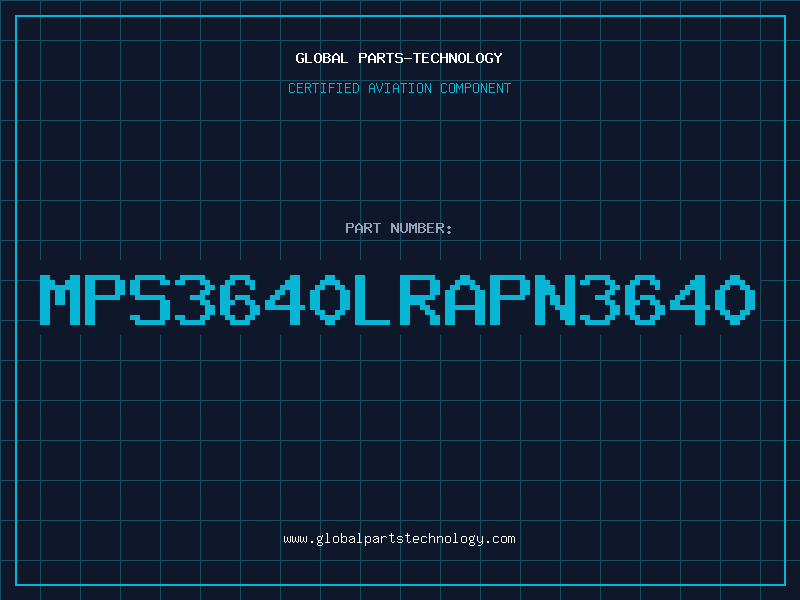Click the GLOBAL PARTS-TECHNOLOGY heading
Viewport: 800px width, 600px height.
[399, 58]
